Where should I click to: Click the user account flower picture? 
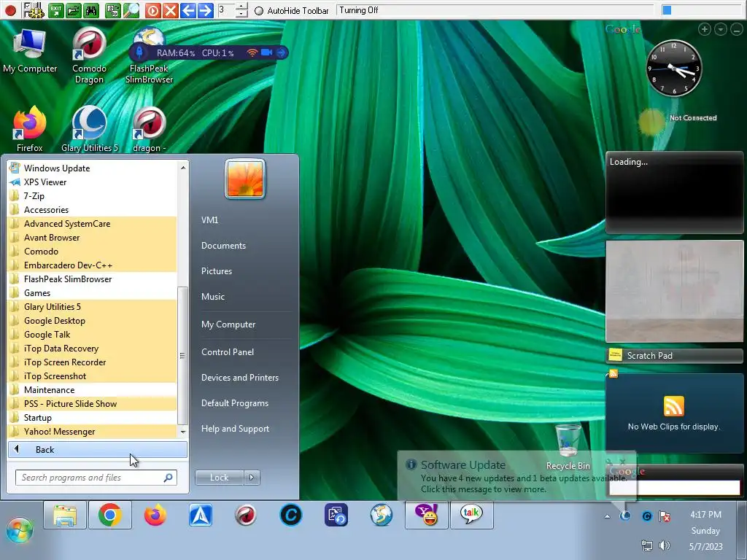(x=245, y=179)
